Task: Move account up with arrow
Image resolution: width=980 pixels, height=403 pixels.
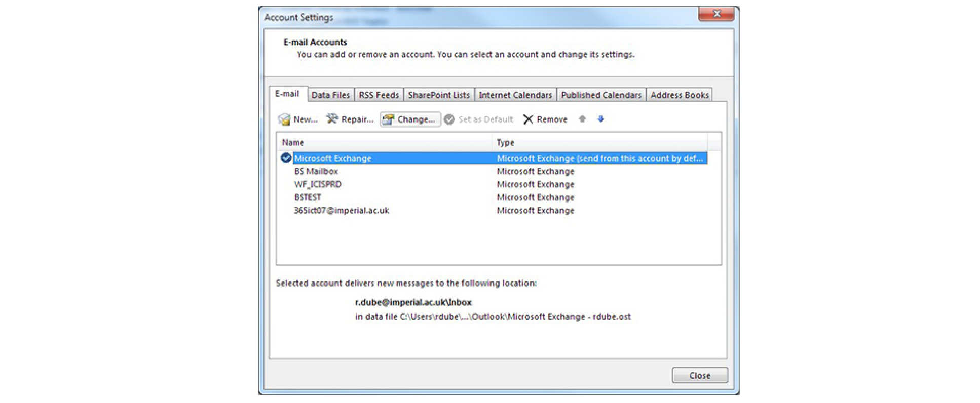Action: tap(582, 119)
